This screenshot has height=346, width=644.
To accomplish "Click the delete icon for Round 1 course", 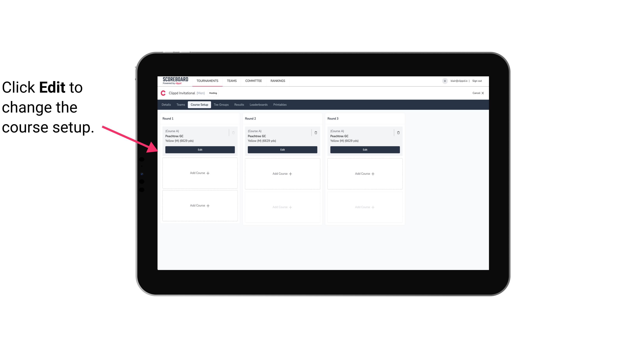I will pyautogui.click(x=234, y=132).
